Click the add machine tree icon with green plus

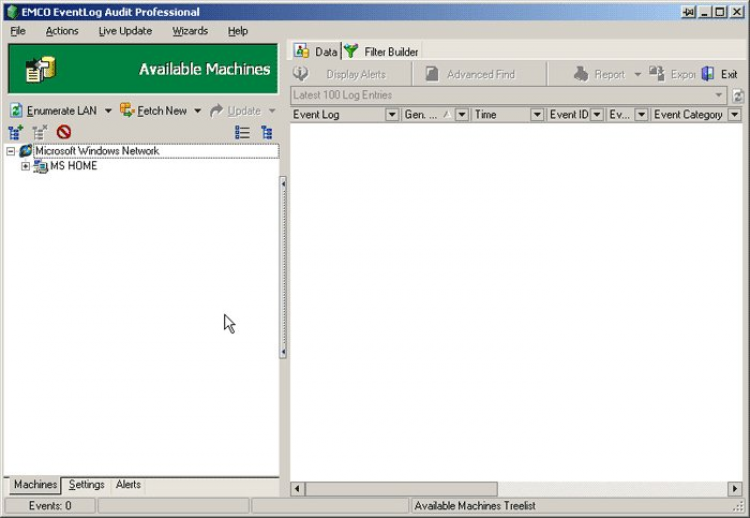pyautogui.click(x=16, y=132)
